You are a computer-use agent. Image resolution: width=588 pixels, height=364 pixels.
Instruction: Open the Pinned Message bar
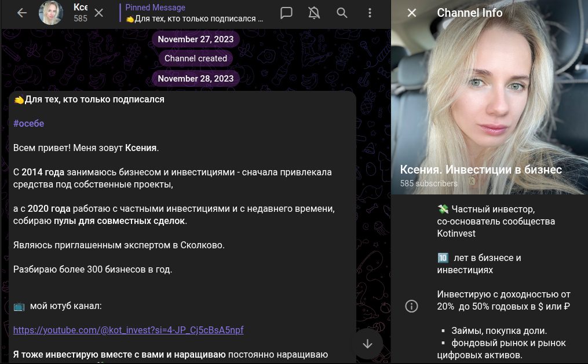point(194,13)
